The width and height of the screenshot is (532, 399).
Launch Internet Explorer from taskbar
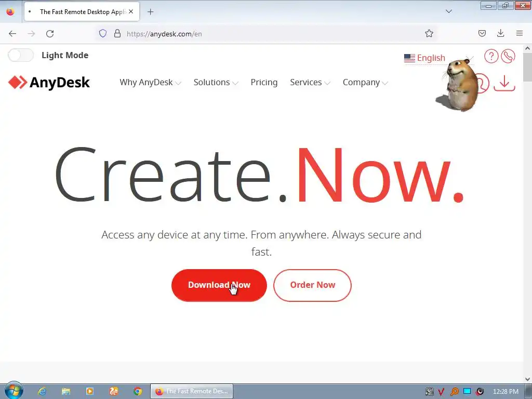[x=42, y=391]
